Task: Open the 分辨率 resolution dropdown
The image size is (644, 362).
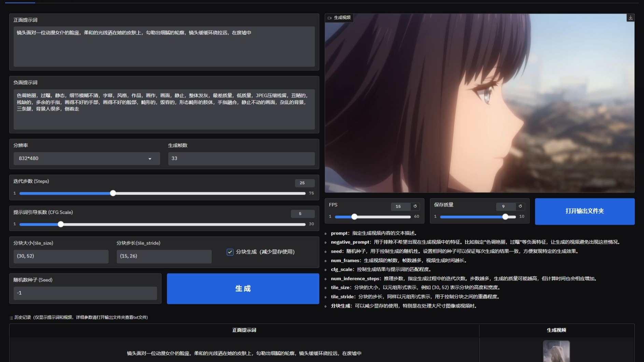Action: pos(87,158)
